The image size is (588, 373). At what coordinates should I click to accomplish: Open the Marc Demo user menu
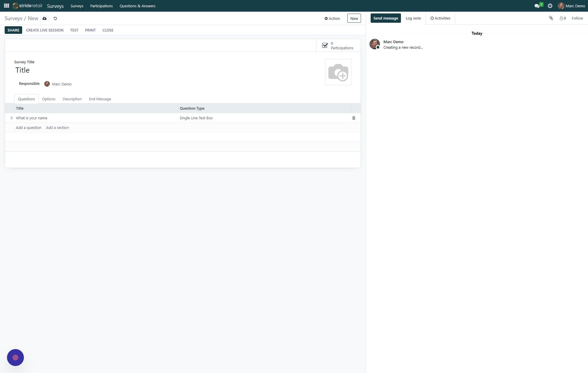571,6
